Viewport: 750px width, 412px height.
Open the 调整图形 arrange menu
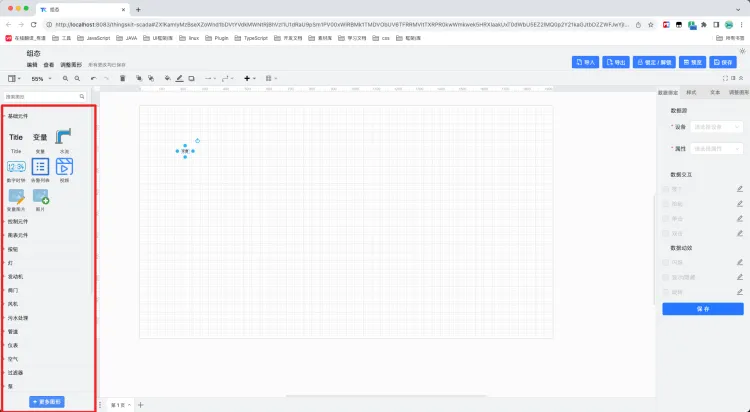[71, 65]
